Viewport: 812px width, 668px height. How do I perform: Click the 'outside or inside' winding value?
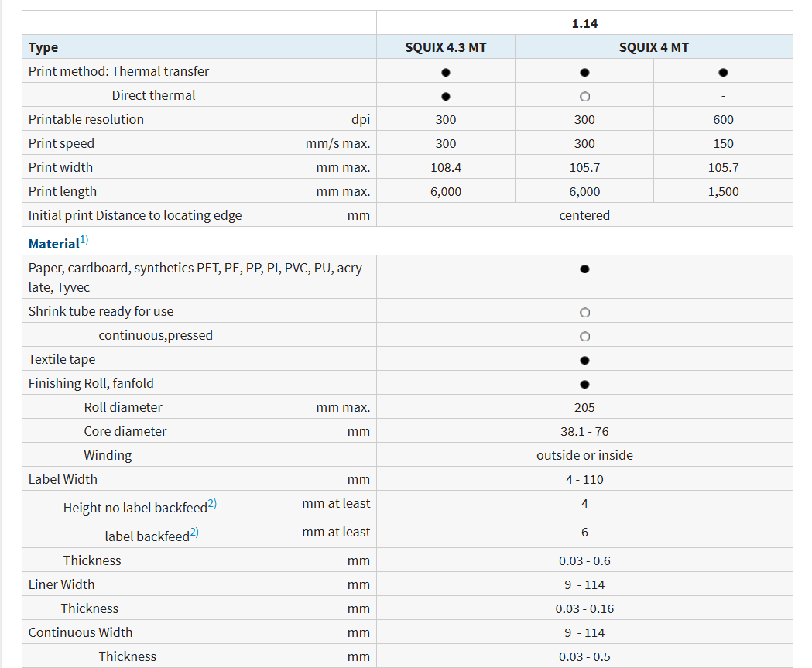coord(584,455)
